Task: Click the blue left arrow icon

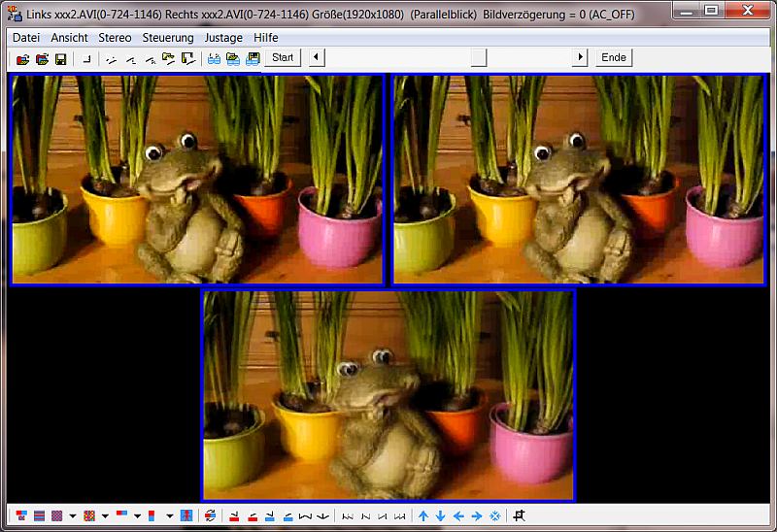Action: pyautogui.click(x=458, y=516)
